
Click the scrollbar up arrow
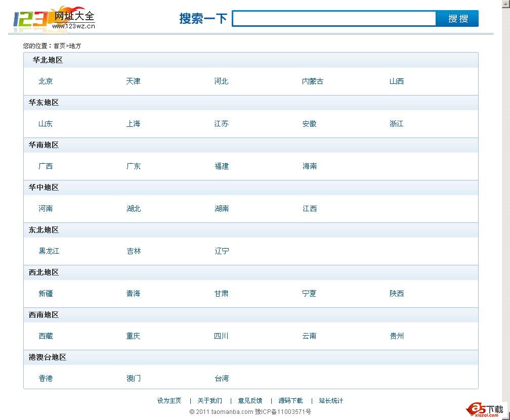pyautogui.click(x=506, y=3)
